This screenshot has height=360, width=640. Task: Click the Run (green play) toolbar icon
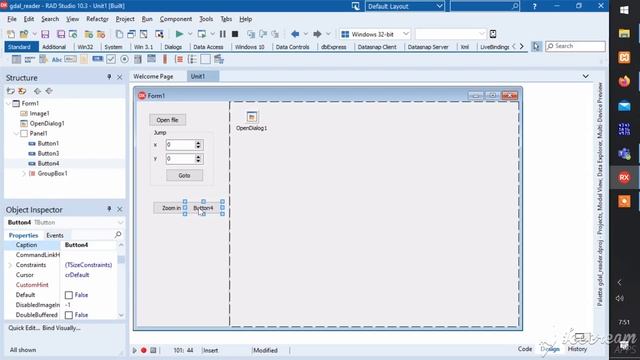(179, 34)
